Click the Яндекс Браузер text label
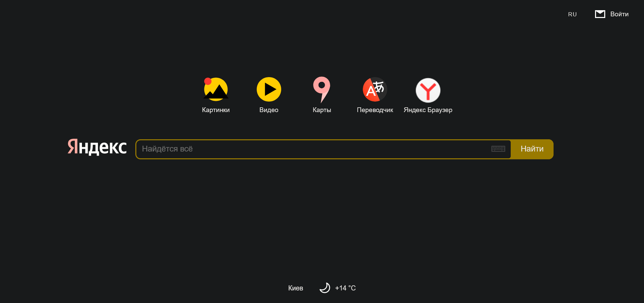 pyautogui.click(x=428, y=110)
